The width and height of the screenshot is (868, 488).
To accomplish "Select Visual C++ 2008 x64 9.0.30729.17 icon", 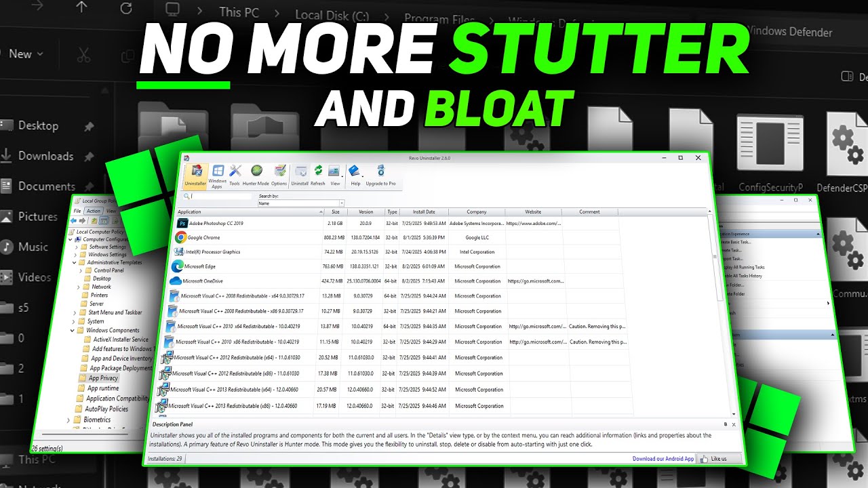I will [174, 296].
